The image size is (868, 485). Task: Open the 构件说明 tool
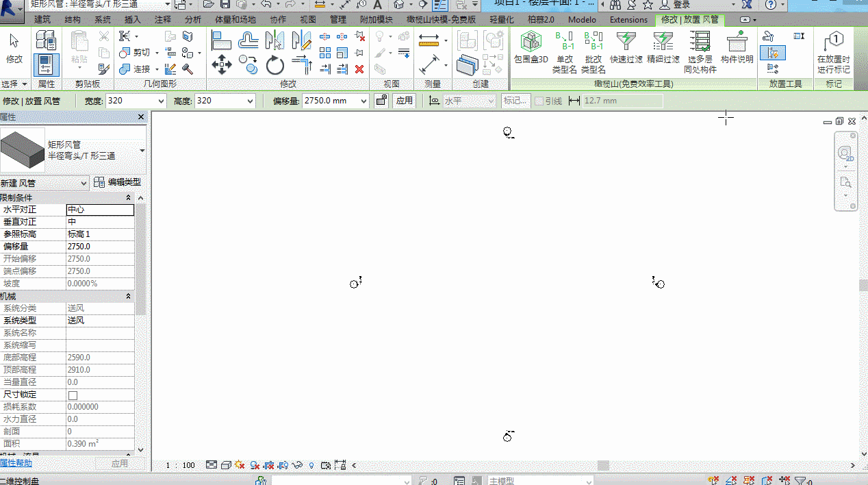click(737, 48)
